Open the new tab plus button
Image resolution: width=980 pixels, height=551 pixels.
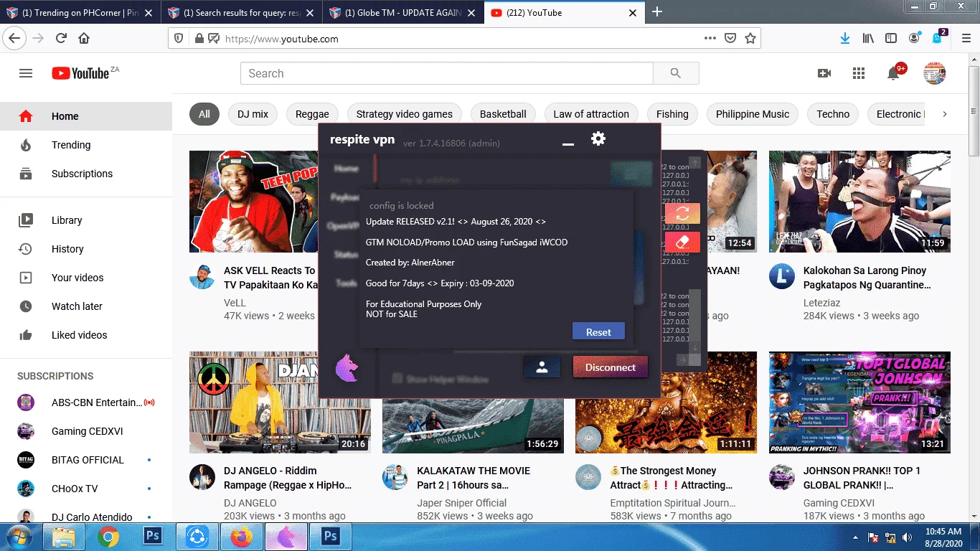point(657,12)
